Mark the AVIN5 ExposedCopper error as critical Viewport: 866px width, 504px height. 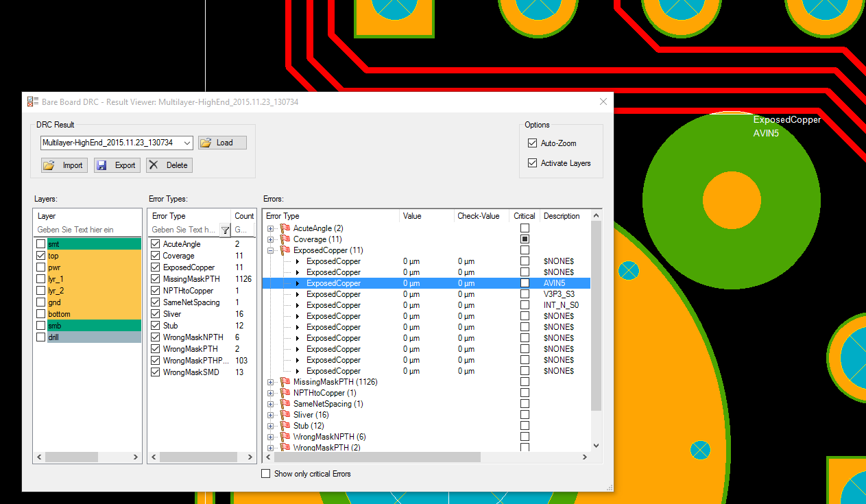click(525, 283)
